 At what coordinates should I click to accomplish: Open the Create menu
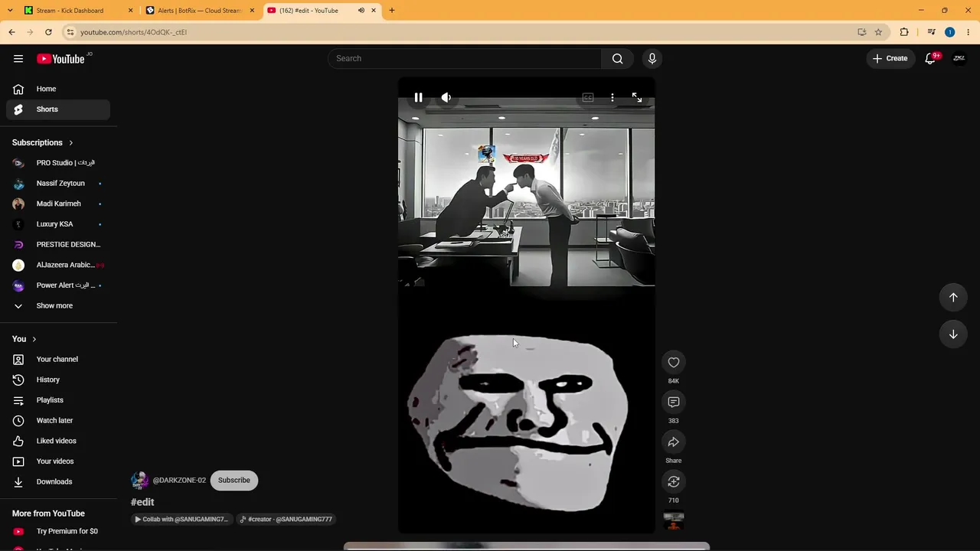(x=890, y=59)
